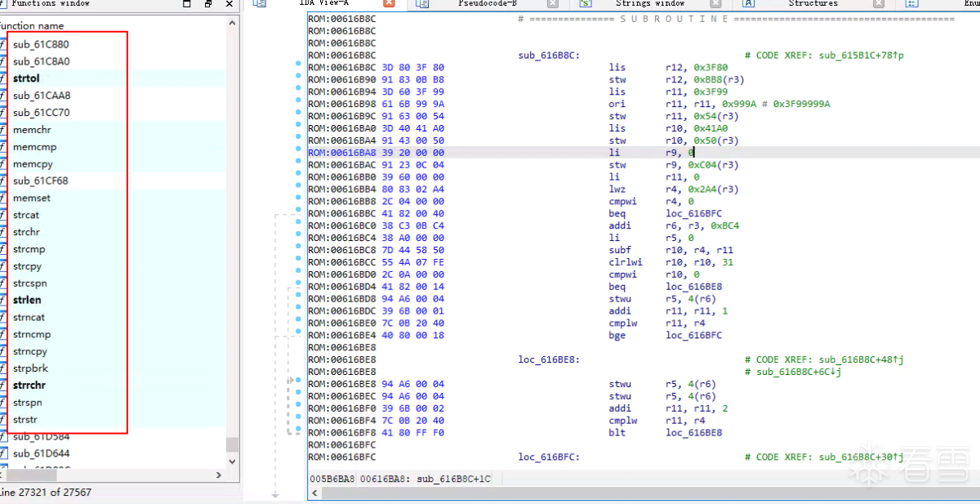Select memcmp in the functions list
Viewport: 980px width, 504px height.
point(34,147)
